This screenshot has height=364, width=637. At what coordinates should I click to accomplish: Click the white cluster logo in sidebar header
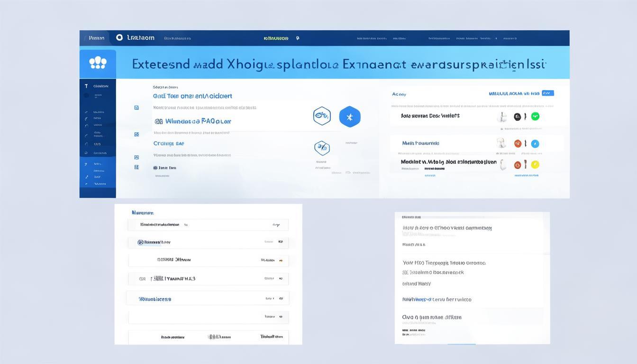click(98, 63)
